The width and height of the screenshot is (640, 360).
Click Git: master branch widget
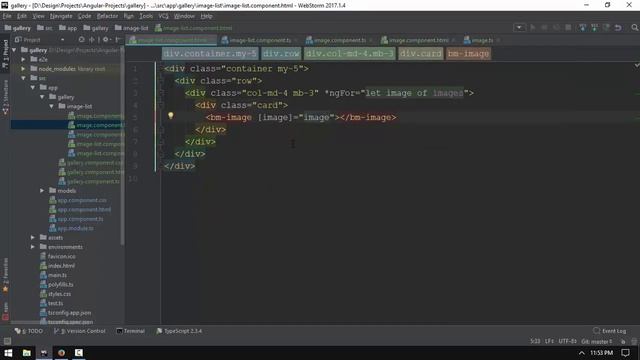pos(597,341)
